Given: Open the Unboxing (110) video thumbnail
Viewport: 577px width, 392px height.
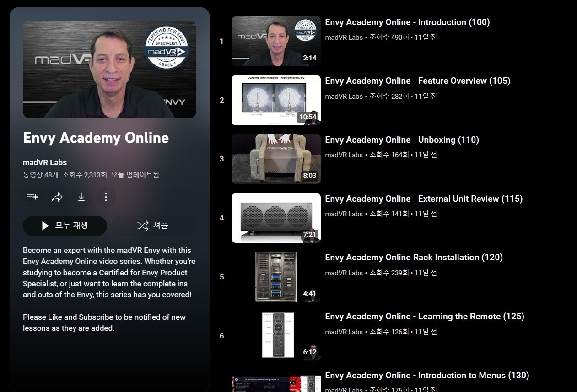Looking at the screenshot, I should pos(276,159).
